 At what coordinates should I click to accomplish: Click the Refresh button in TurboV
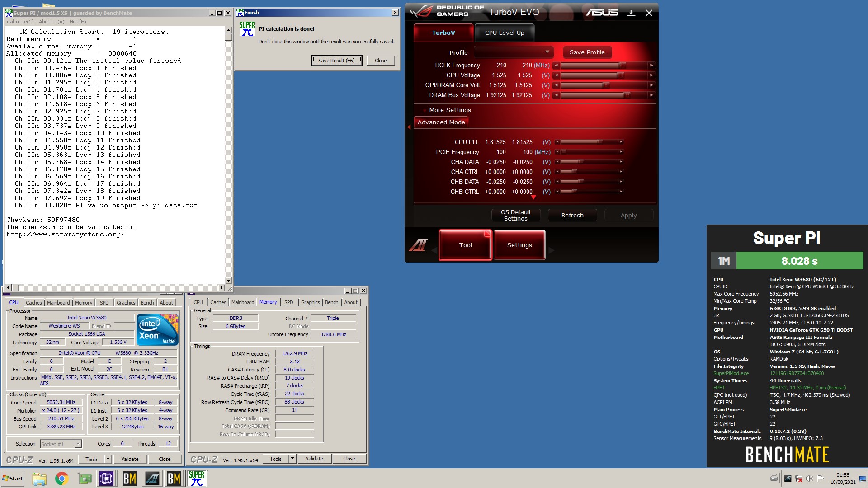pos(572,215)
